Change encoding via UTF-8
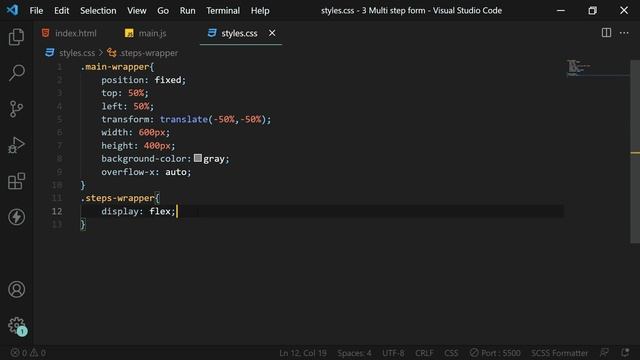Image resolution: width=640 pixels, height=360 pixels. point(393,353)
